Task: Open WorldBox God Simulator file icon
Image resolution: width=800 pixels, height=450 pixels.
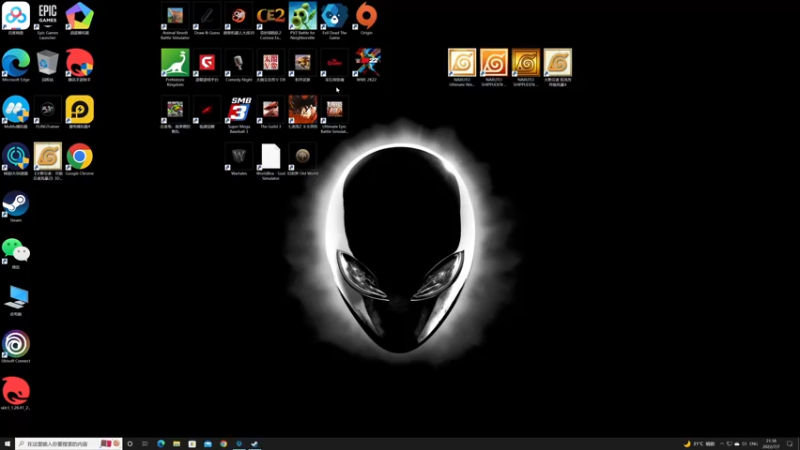Action: (270, 161)
